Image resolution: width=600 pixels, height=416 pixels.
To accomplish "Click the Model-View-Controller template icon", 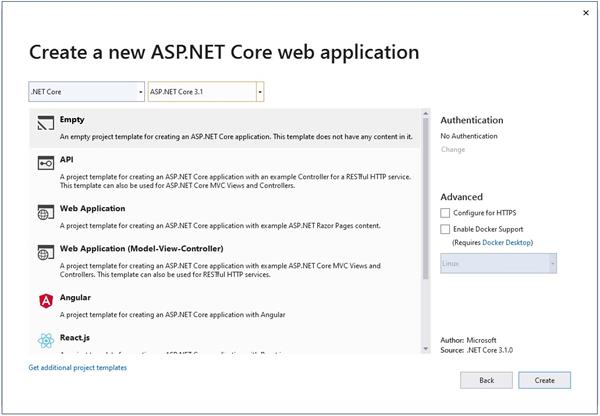I will [45, 252].
